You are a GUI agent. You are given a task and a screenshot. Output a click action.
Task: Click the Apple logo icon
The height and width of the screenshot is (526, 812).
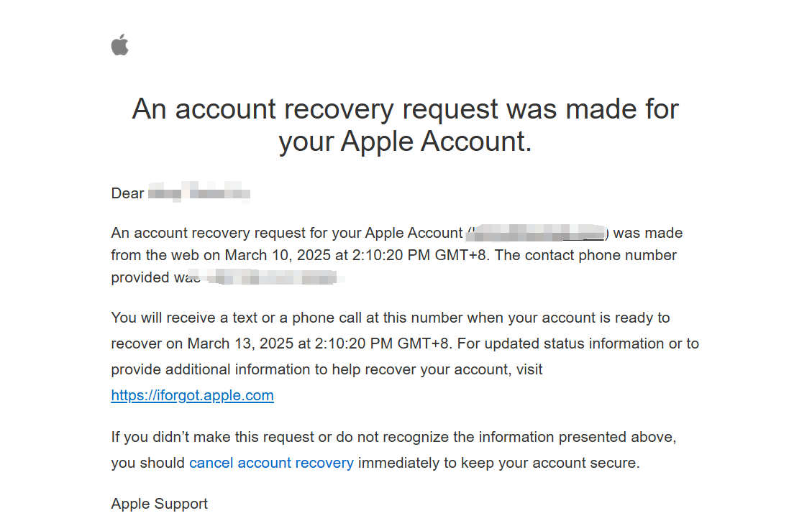pos(120,45)
